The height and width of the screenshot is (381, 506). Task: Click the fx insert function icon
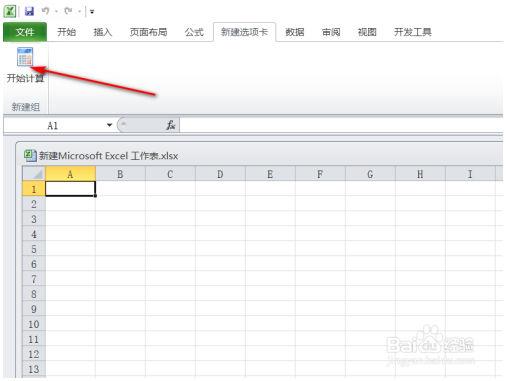click(x=171, y=125)
